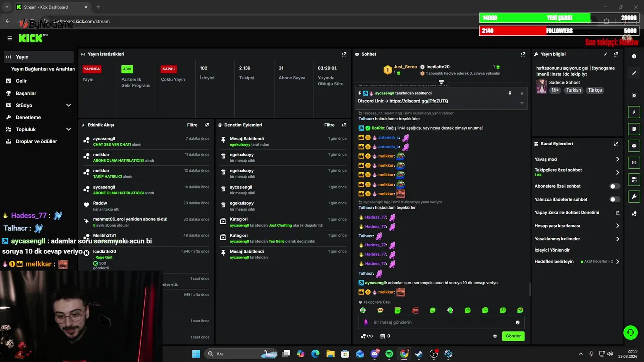Pop out the Yayın bilgisi panel
Viewport: 644px width, 362px height.
616,54
